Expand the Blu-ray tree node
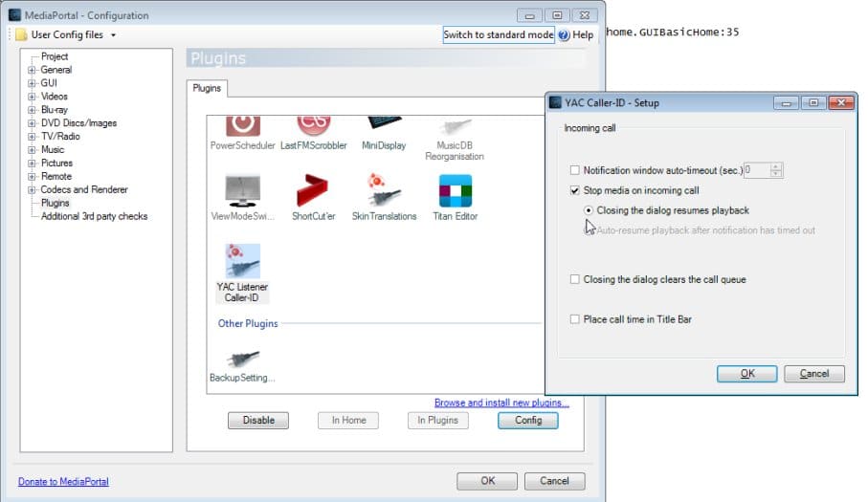868x502 pixels. (32, 109)
